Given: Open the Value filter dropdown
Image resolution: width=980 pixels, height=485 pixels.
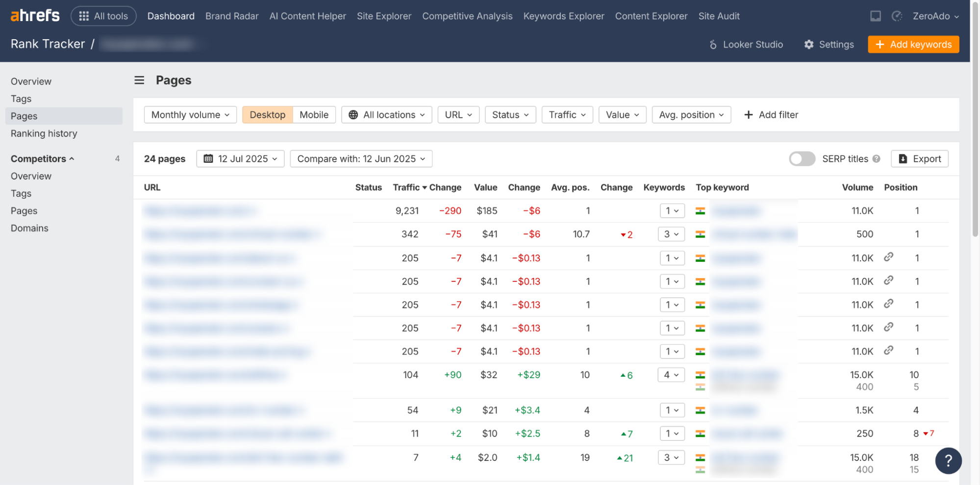Looking at the screenshot, I should click(622, 115).
